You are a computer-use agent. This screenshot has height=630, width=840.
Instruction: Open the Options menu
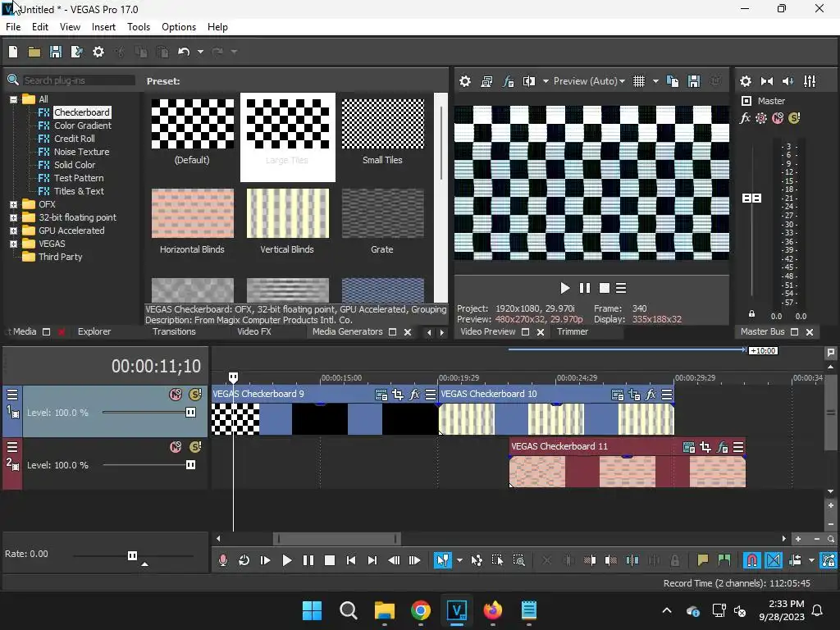click(179, 27)
